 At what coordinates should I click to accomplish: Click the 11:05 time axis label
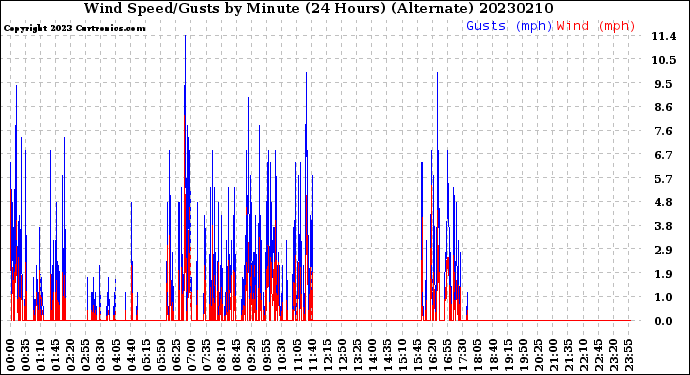click(x=297, y=355)
